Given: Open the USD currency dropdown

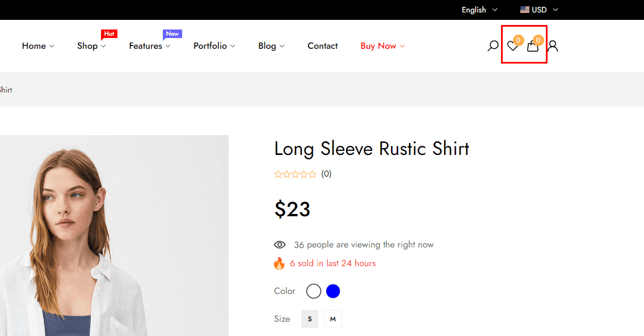Looking at the screenshot, I should [545, 10].
